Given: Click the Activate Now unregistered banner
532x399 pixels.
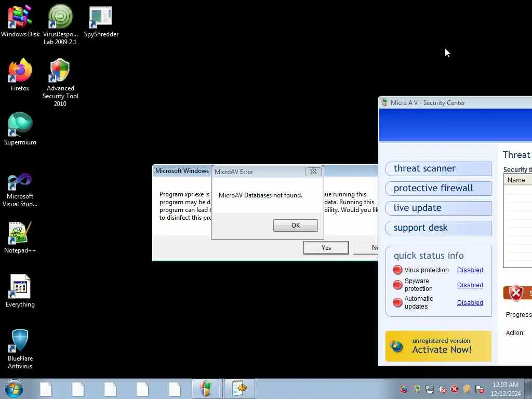Looking at the screenshot, I should [438, 346].
